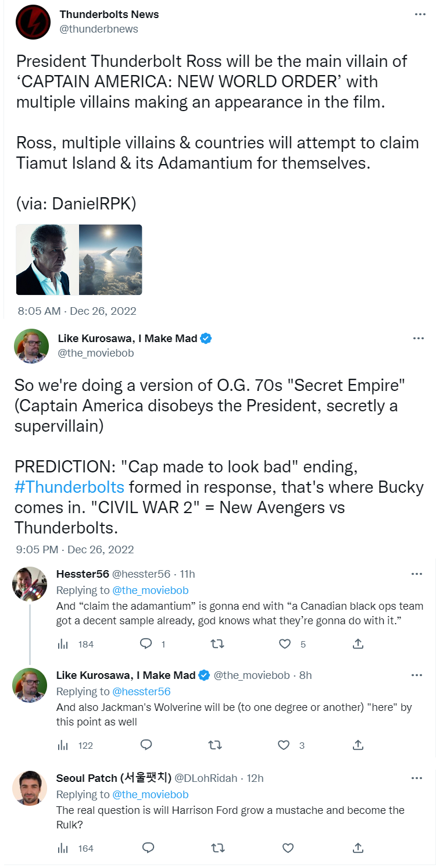Image resolution: width=436 pixels, height=868 pixels.
Task: Open reply bubble on Hesster56's tweet
Action: (146, 644)
